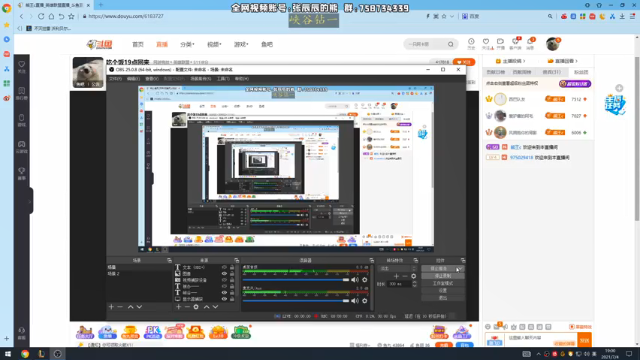This screenshot has width=640, height=360.
Task: Click stop recording (停止录制) button in OBS
Action: pos(443,276)
